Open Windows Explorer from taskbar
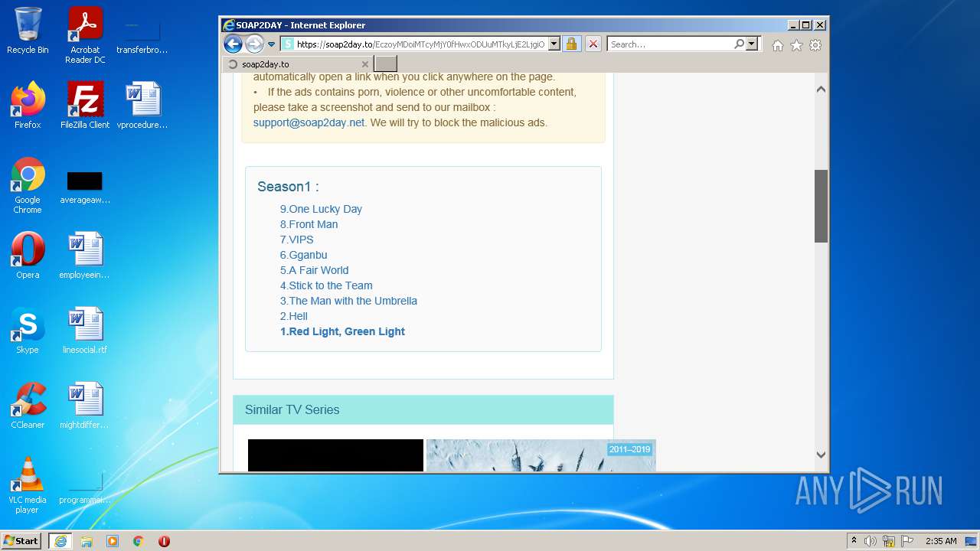Viewport: 980px width, 551px height. click(87, 541)
